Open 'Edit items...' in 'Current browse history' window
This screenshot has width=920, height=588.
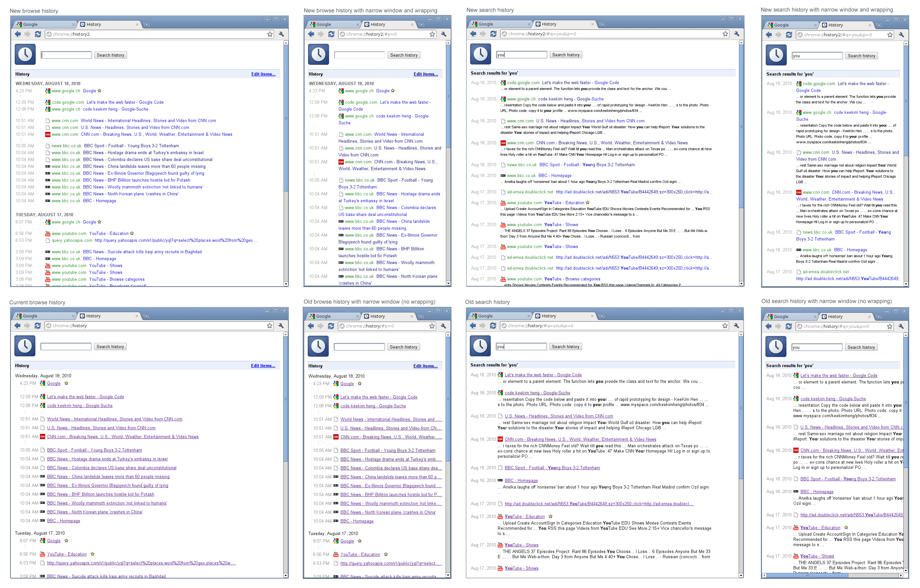tap(263, 366)
